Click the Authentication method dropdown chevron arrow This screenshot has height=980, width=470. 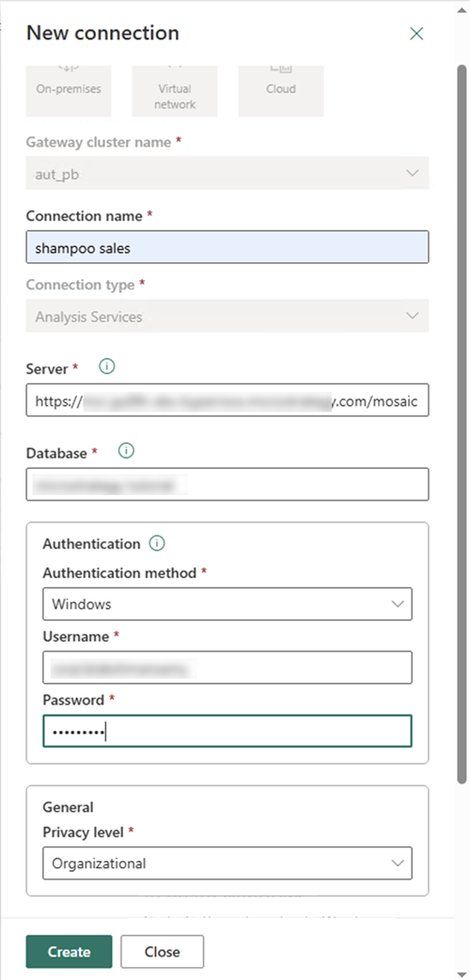(x=397, y=604)
